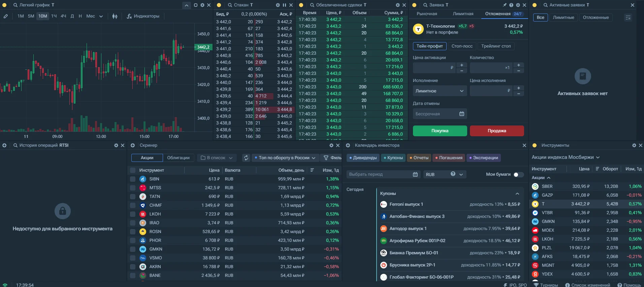644x287 pixels.
Task: Open settings gear of Инструменты widget
Action: [634, 145]
